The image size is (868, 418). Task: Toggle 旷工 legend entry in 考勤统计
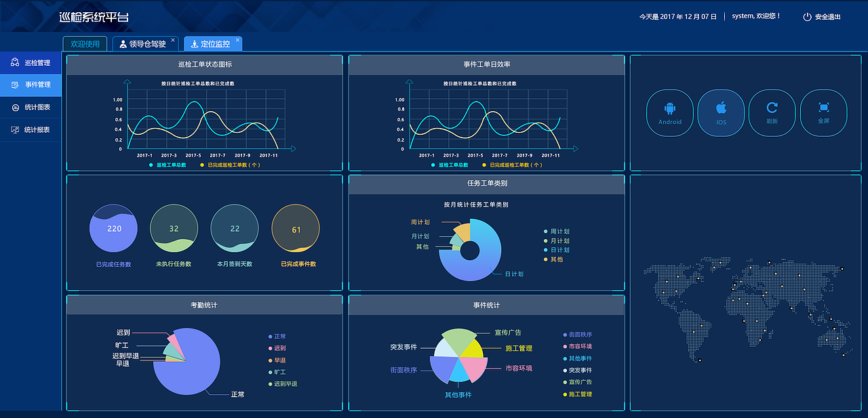pyautogui.click(x=277, y=372)
